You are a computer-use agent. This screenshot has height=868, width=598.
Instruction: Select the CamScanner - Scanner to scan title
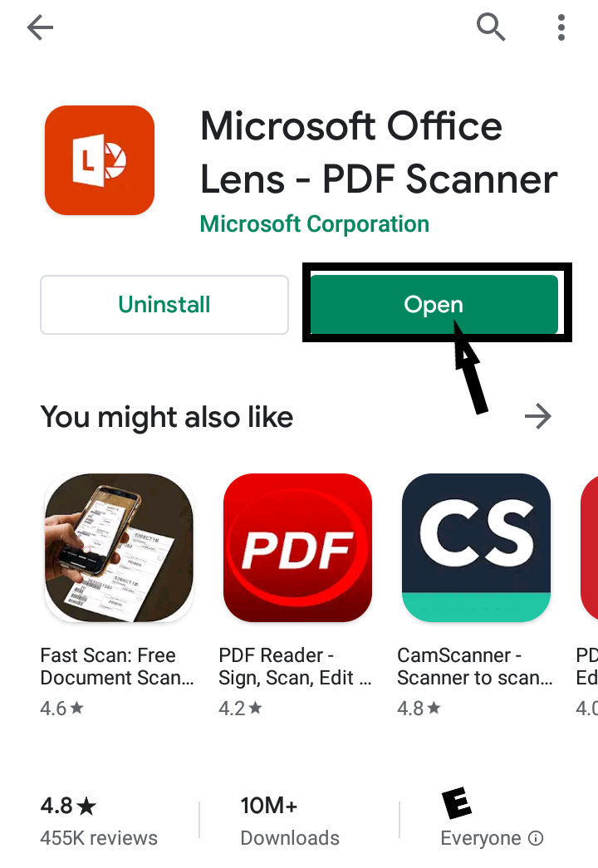[475, 666]
